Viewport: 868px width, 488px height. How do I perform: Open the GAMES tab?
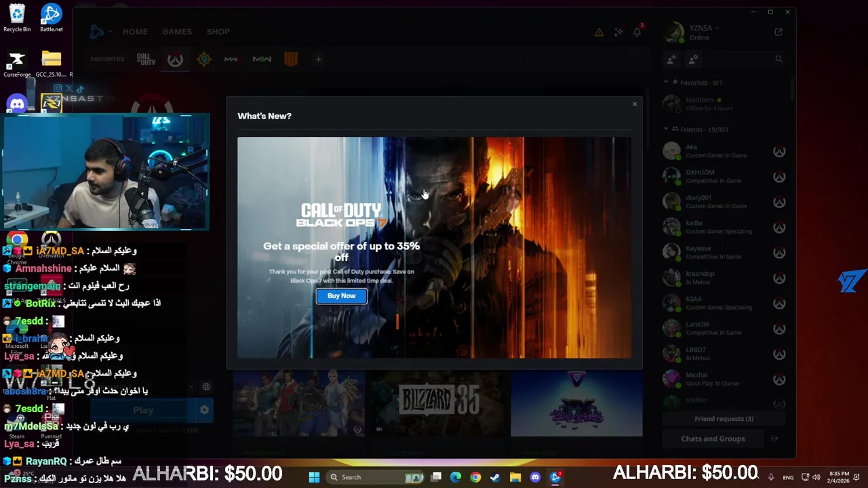click(176, 31)
